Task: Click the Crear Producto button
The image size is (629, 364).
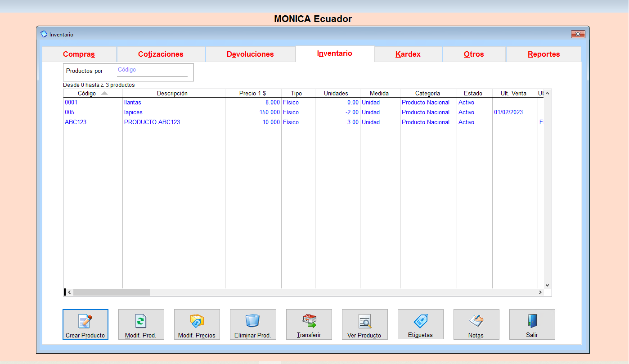Action: click(x=85, y=324)
